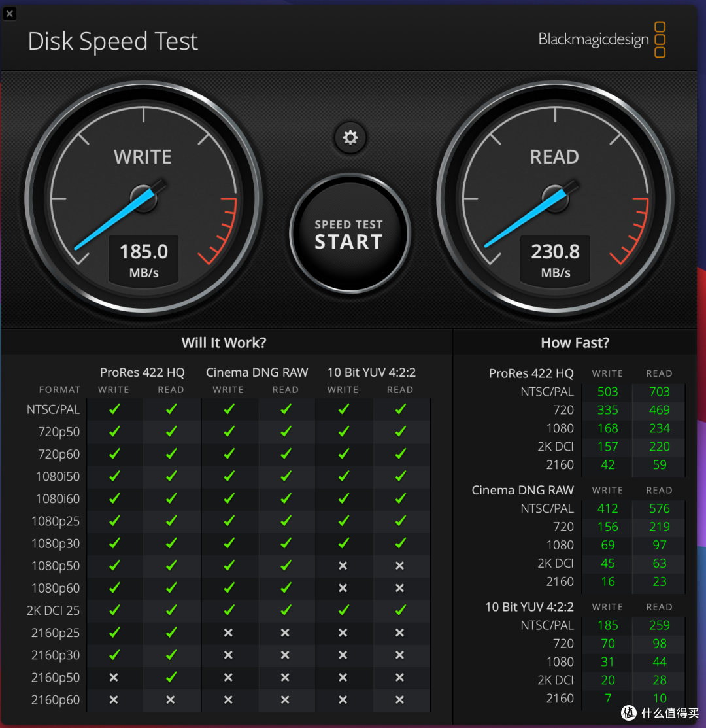The width and height of the screenshot is (706, 728).
Task: Click ProRes NTSC/PAL write value 503
Action: (608, 392)
